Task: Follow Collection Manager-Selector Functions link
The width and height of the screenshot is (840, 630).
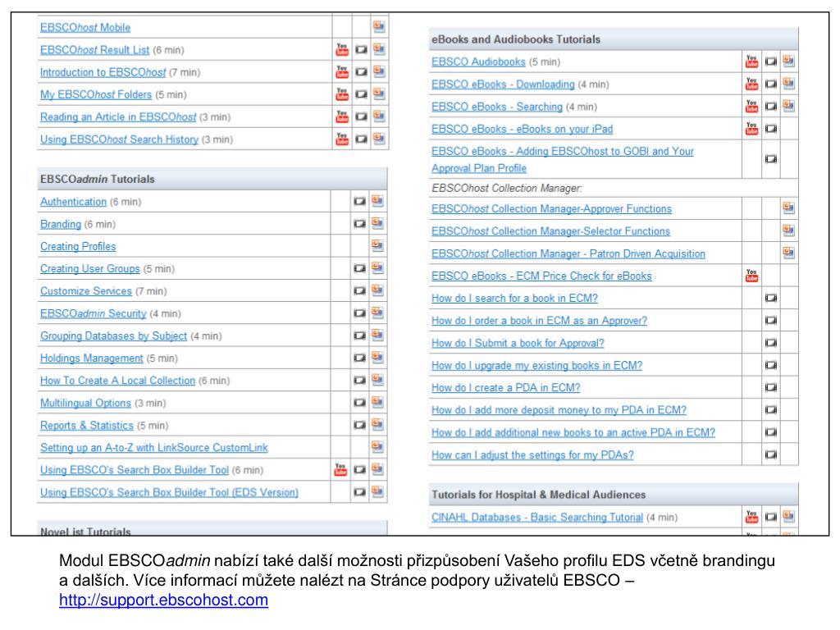Action: point(550,231)
